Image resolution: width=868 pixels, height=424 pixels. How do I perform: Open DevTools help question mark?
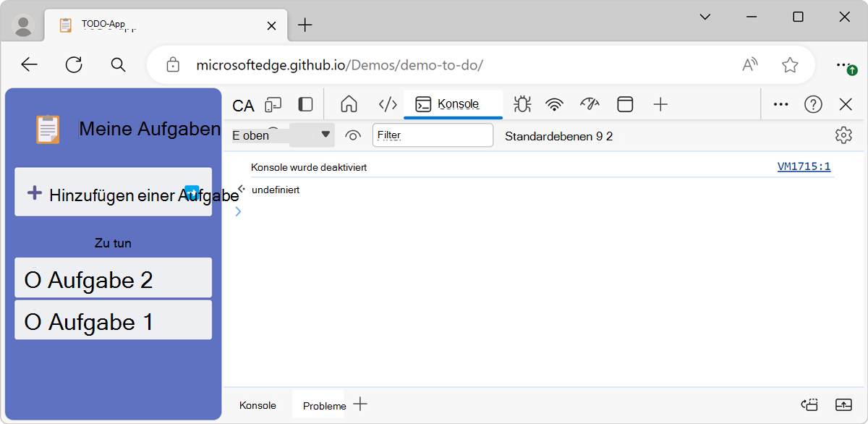813,104
